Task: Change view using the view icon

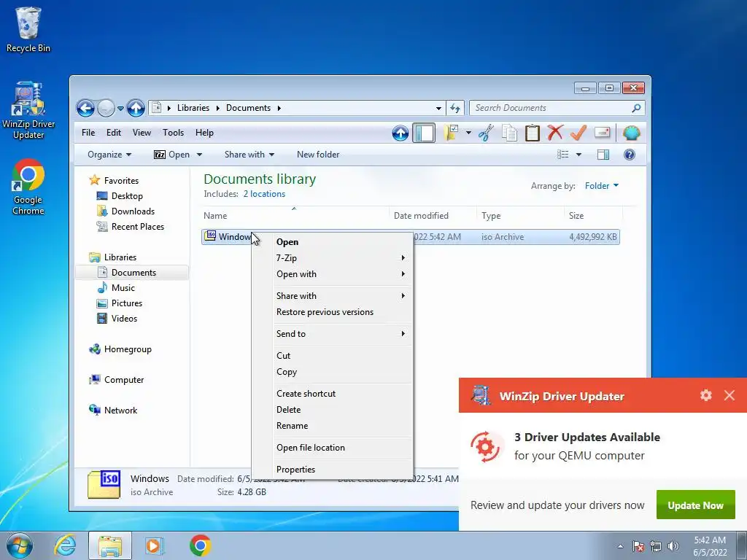Action: (x=563, y=155)
